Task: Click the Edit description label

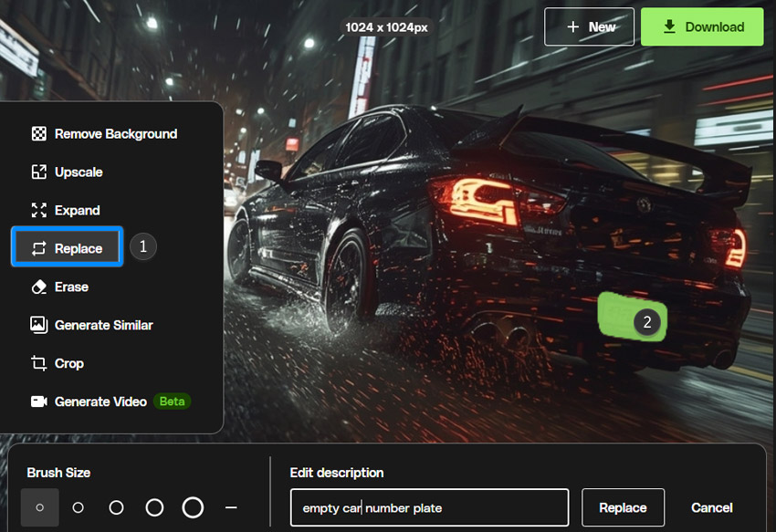Action: (337, 473)
